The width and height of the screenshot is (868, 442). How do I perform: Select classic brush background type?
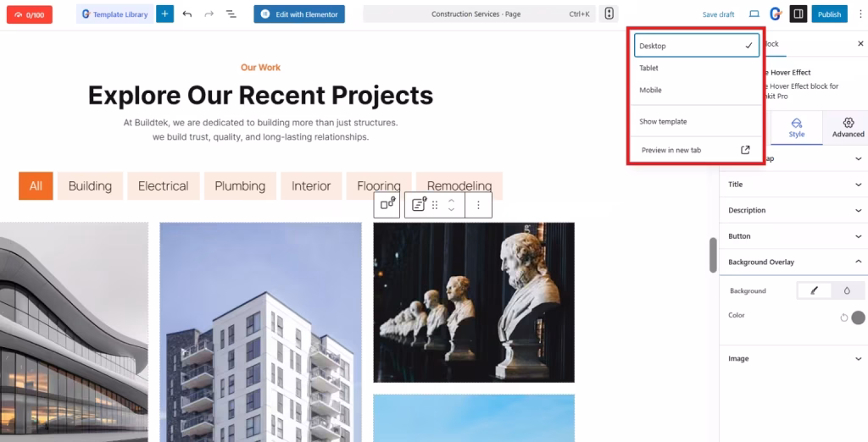(814, 290)
